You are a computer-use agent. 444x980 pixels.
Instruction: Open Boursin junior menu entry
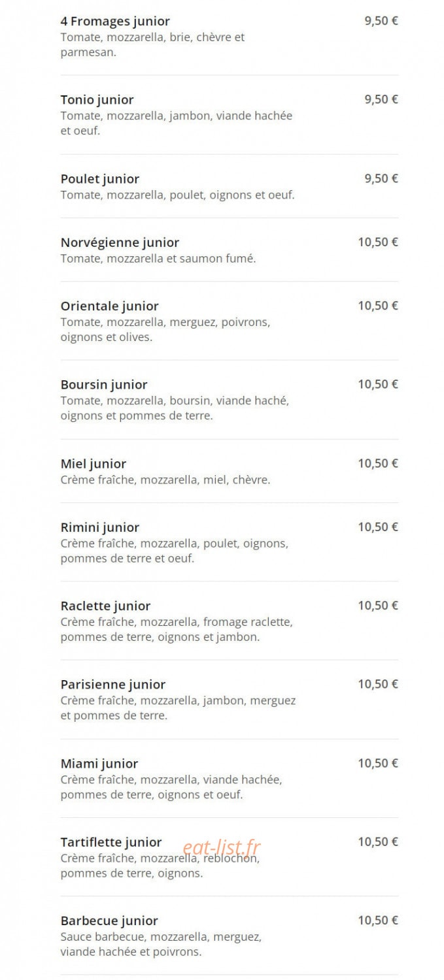(104, 385)
